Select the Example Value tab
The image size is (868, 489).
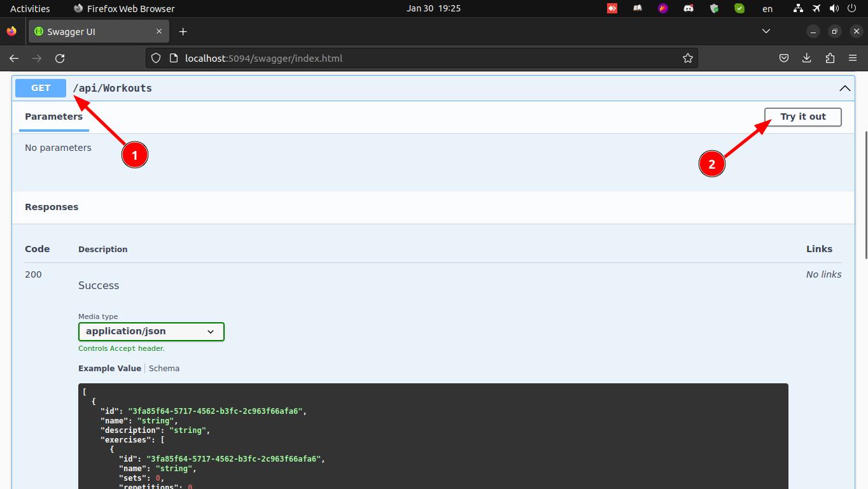click(x=109, y=369)
